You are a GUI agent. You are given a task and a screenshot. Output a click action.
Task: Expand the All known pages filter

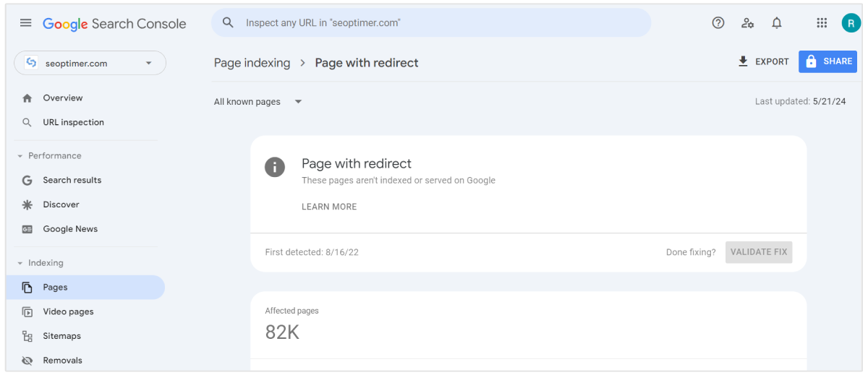[x=258, y=102]
